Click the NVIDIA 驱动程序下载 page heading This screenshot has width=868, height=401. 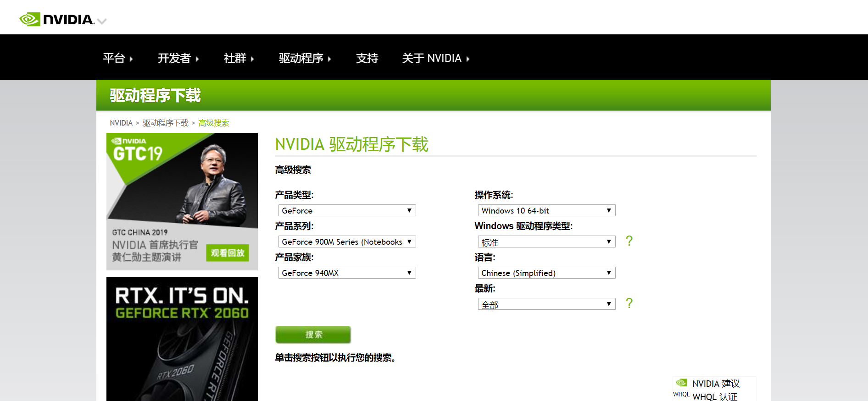pyautogui.click(x=352, y=144)
